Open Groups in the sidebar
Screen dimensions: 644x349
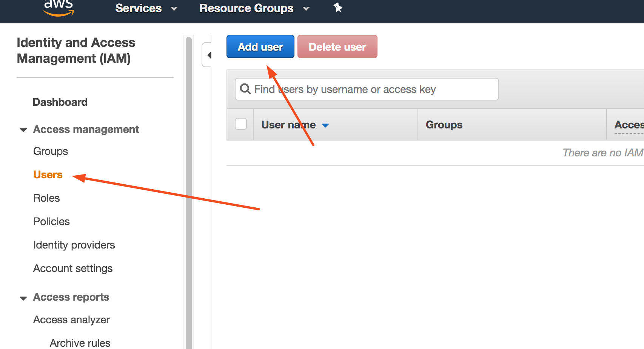[x=51, y=151]
